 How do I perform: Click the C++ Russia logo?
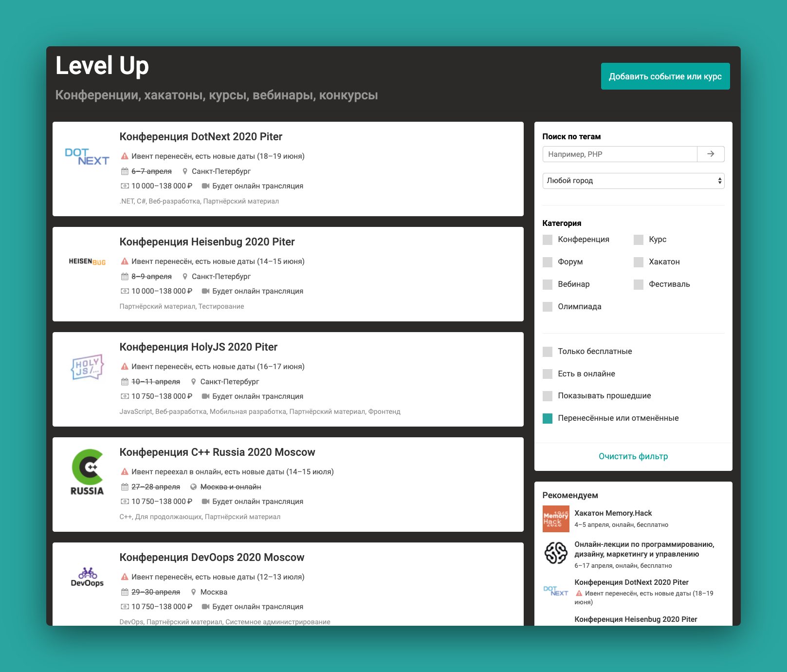pos(87,472)
